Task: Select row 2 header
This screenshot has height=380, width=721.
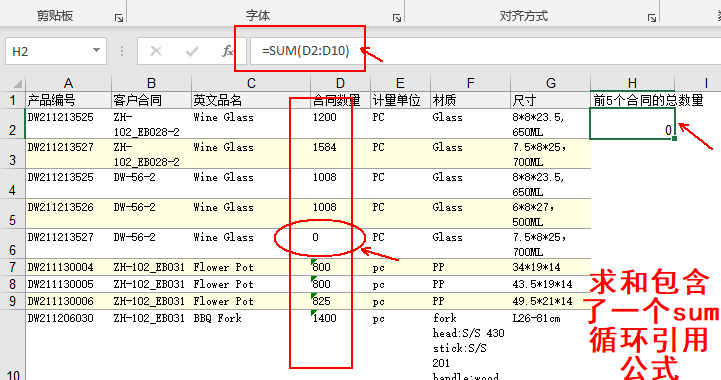Action: click(12, 124)
